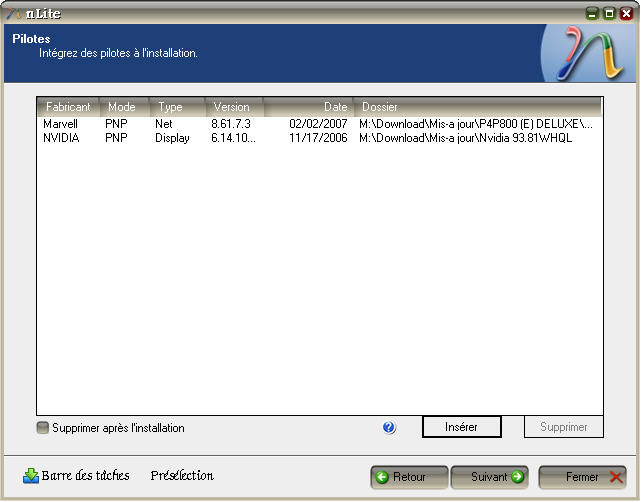Sort by the Version column header
Image resolution: width=641 pixels, height=502 pixels.
point(234,107)
